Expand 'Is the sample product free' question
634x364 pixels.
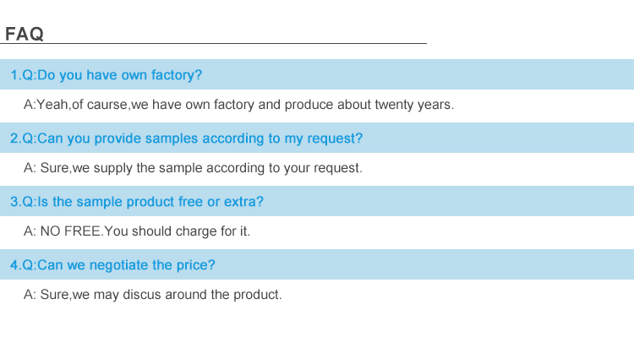136,202
